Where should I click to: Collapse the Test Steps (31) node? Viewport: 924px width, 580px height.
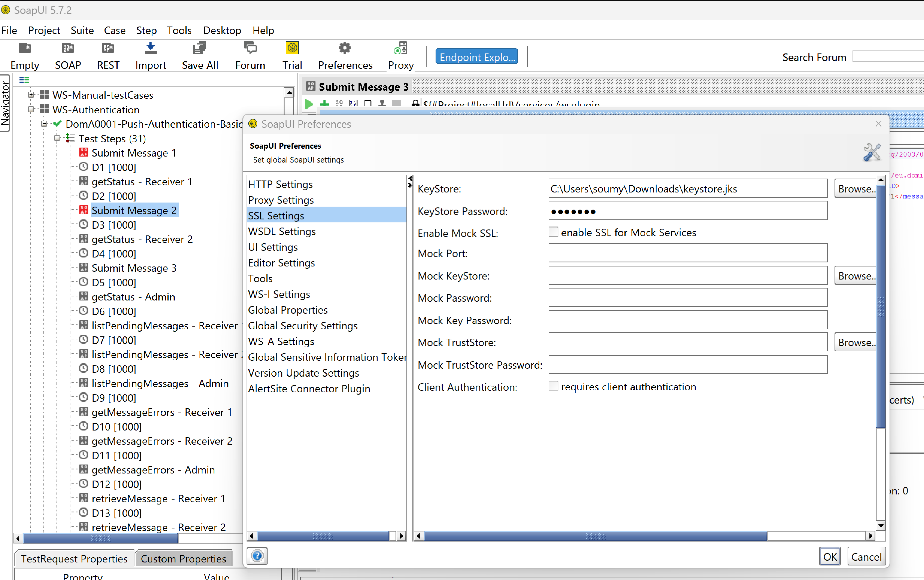(x=57, y=138)
